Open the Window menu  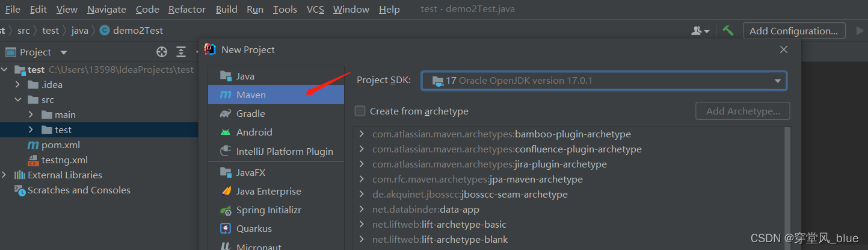click(x=351, y=9)
